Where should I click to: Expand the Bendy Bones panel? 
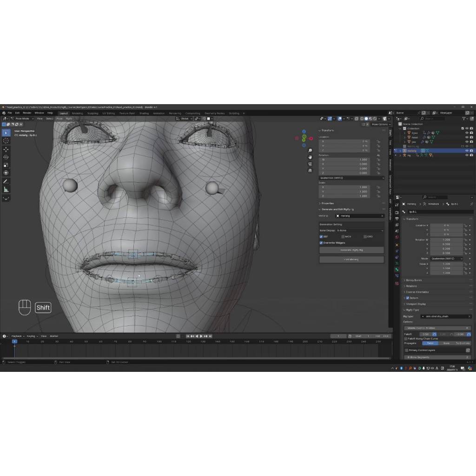coord(414,280)
